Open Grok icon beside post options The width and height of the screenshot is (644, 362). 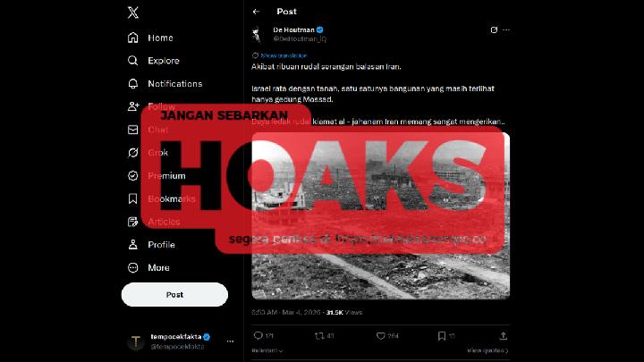click(x=494, y=29)
